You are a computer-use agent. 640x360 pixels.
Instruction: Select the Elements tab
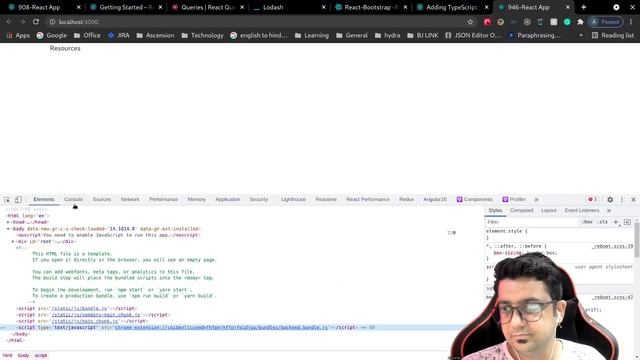[x=44, y=200]
